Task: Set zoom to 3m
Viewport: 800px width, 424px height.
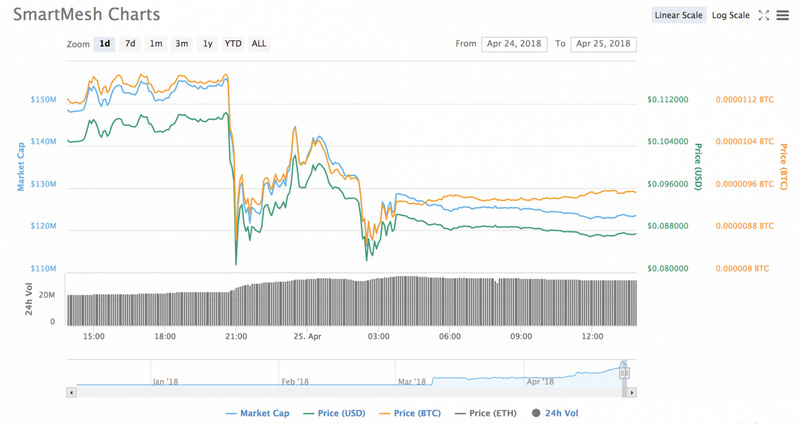Action: [182, 44]
